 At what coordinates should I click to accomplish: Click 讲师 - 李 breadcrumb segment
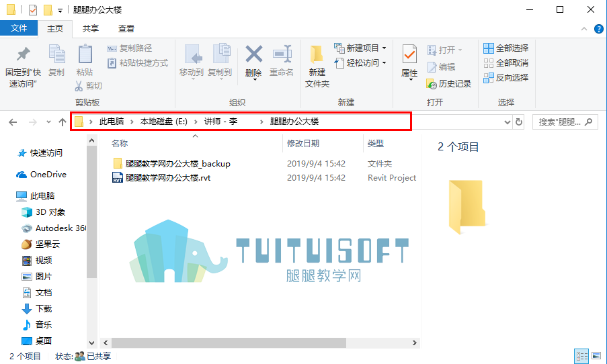(x=220, y=122)
